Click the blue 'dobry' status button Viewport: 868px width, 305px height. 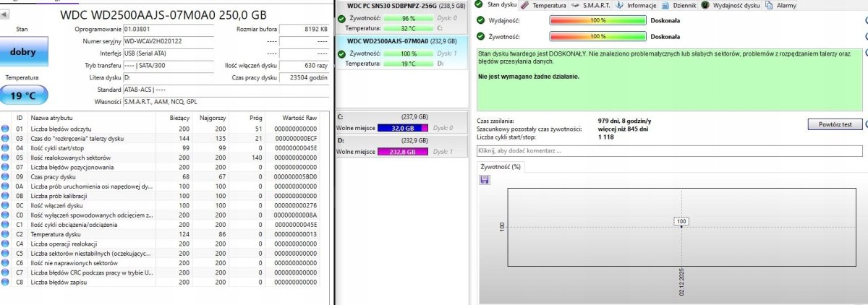coord(22,52)
